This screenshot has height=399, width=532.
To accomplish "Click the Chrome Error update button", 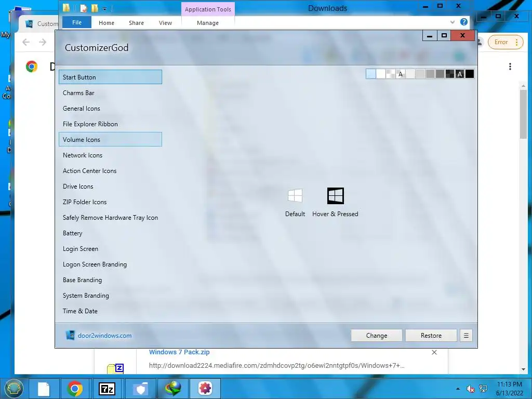I will [505, 42].
